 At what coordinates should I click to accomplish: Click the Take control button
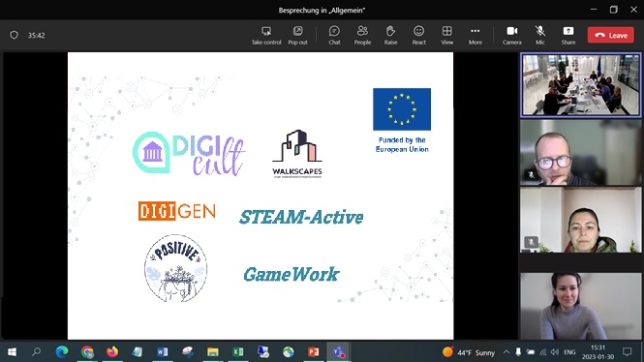click(x=266, y=35)
